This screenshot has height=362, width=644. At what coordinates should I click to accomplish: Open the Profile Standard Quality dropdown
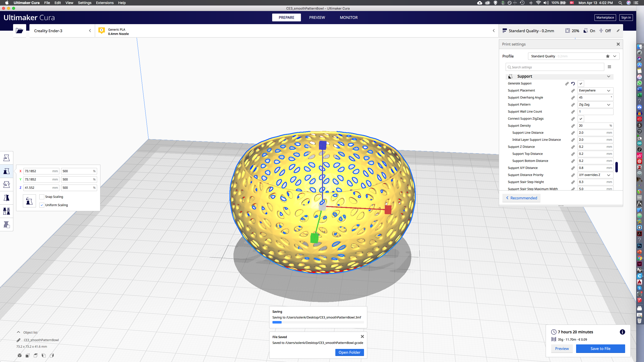coord(574,56)
